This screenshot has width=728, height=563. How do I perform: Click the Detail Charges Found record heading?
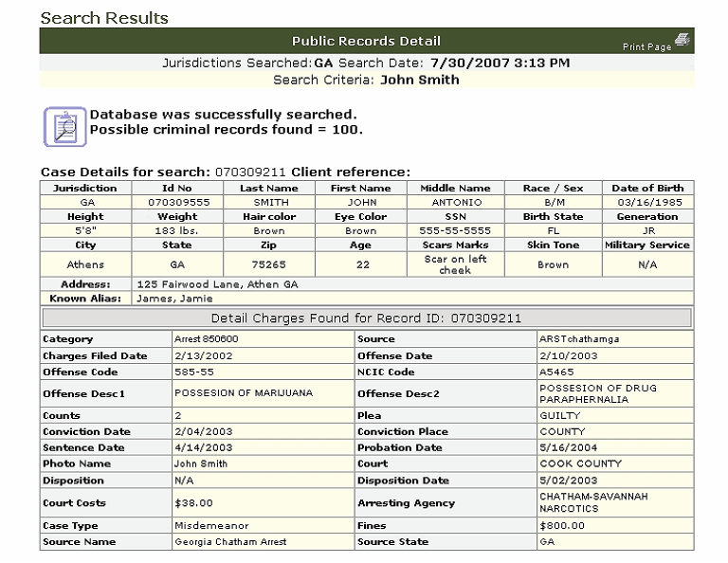tap(366, 318)
